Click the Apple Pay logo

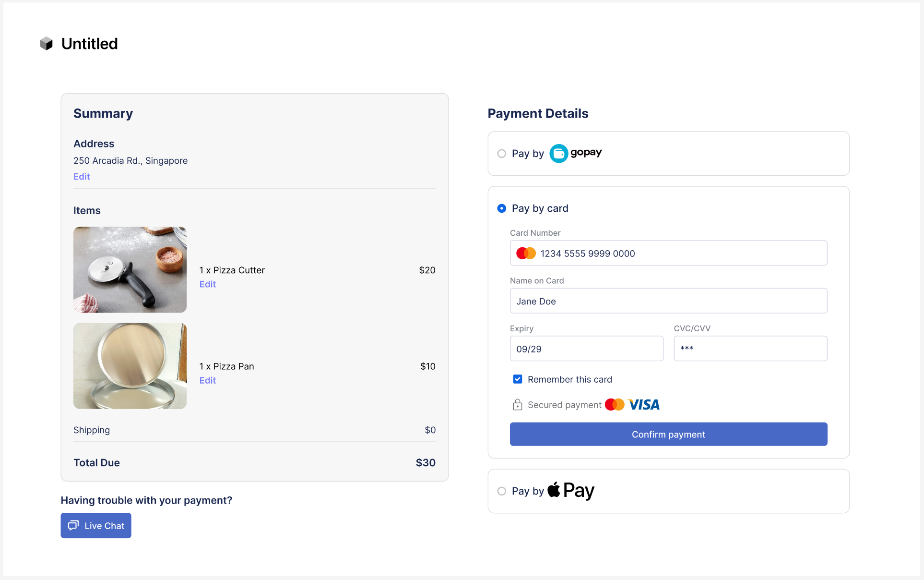pos(571,490)
